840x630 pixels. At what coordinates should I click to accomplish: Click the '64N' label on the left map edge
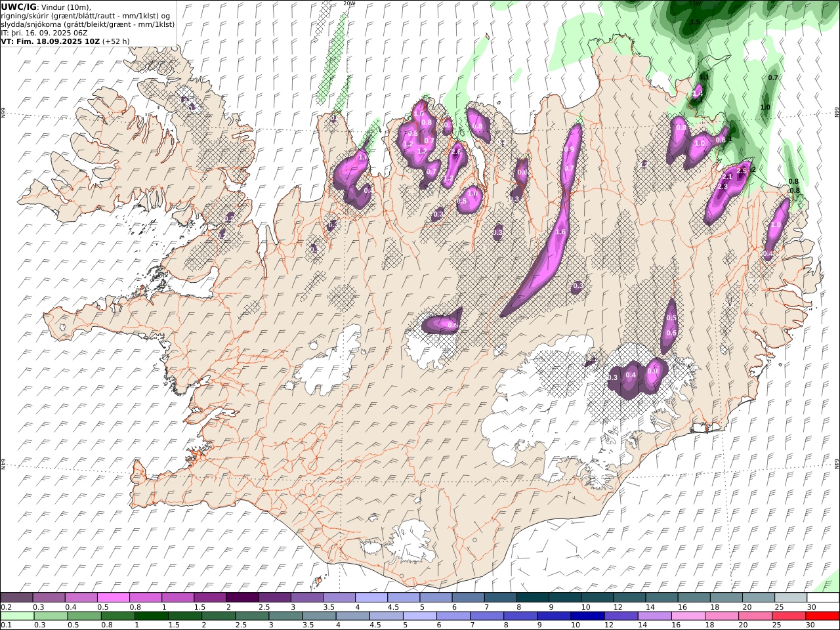(3, 464)
